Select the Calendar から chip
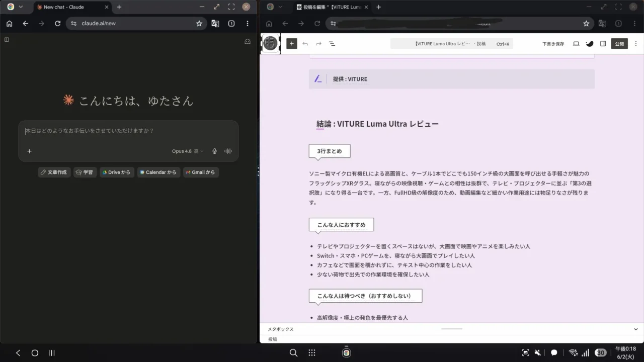 (158, 172)
